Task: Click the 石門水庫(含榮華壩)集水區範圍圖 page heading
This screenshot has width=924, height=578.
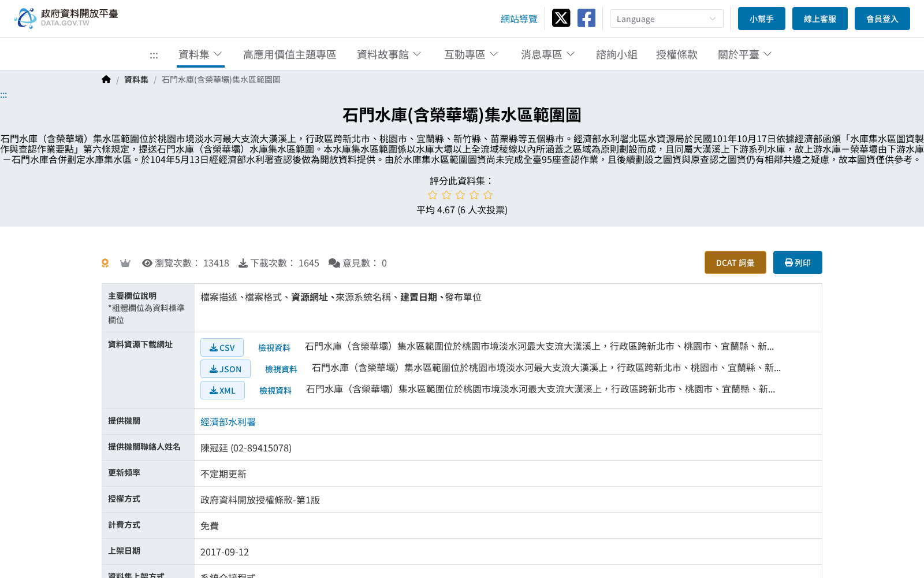Action: [x=462, y=115]
